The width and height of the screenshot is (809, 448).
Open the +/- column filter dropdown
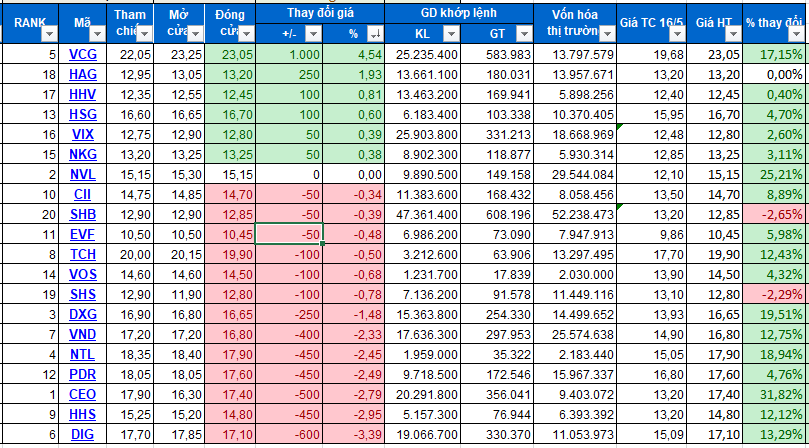pos(313,34)
